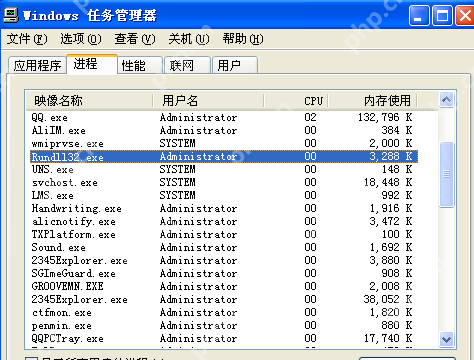The width and height of the screenshot is (474, 360).
Task: Click the process list scroll-up arrow
Action: [x=446, y=100]
